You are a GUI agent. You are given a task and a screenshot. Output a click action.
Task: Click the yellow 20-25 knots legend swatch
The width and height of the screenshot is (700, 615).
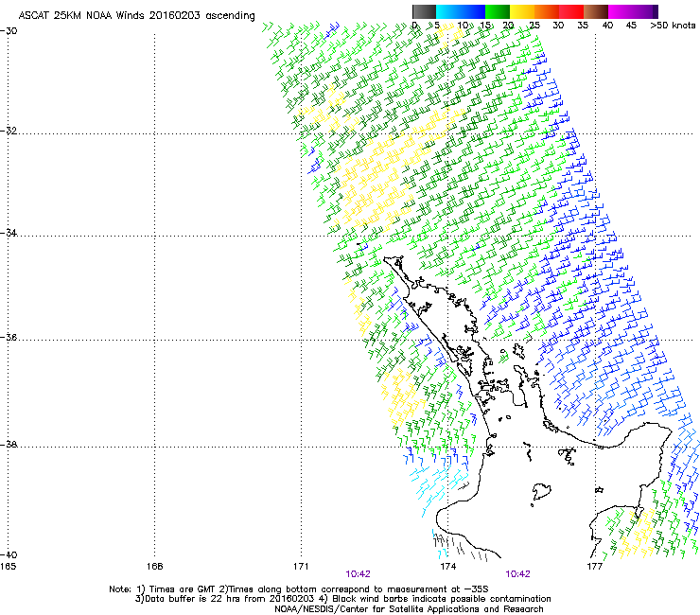(522, 11)
